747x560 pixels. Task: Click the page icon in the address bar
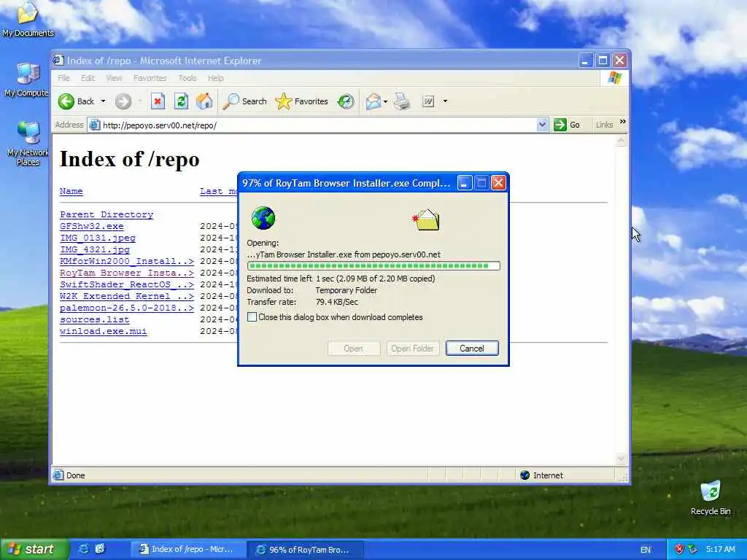(95, 125)
